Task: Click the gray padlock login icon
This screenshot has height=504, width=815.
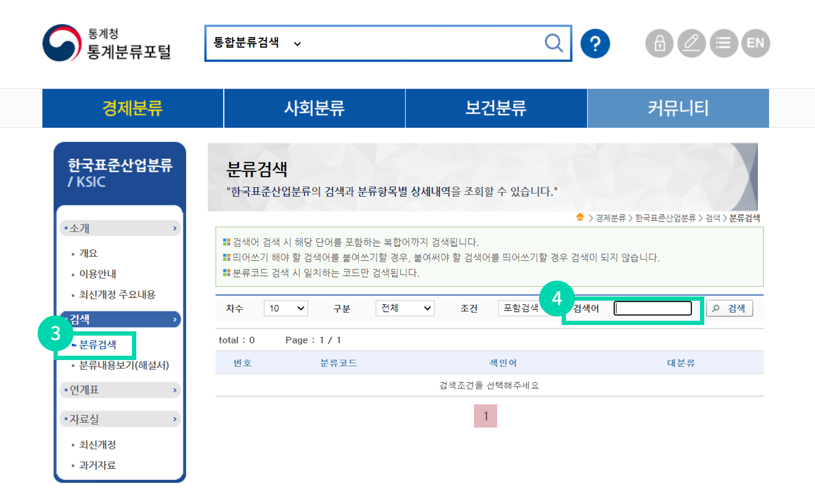Action: pyautogui.click(x=659, y=44)
